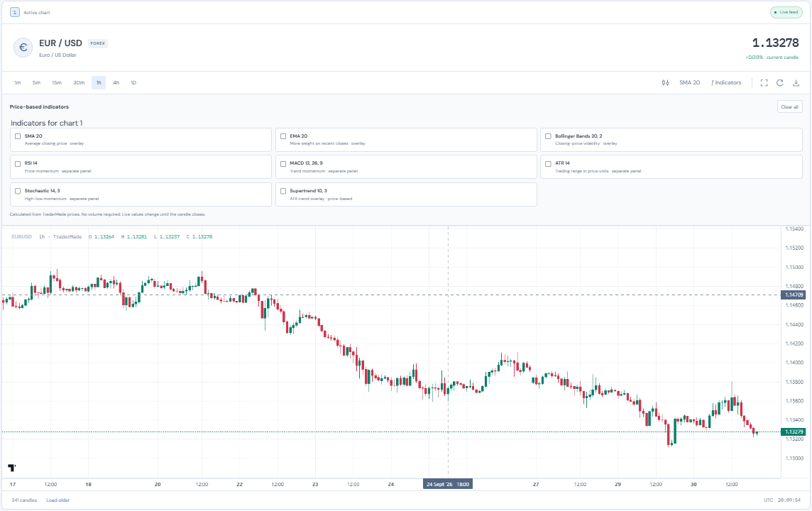Click the 241 candles count text
This screenshot has height=511, width=812.
[24, 500]
